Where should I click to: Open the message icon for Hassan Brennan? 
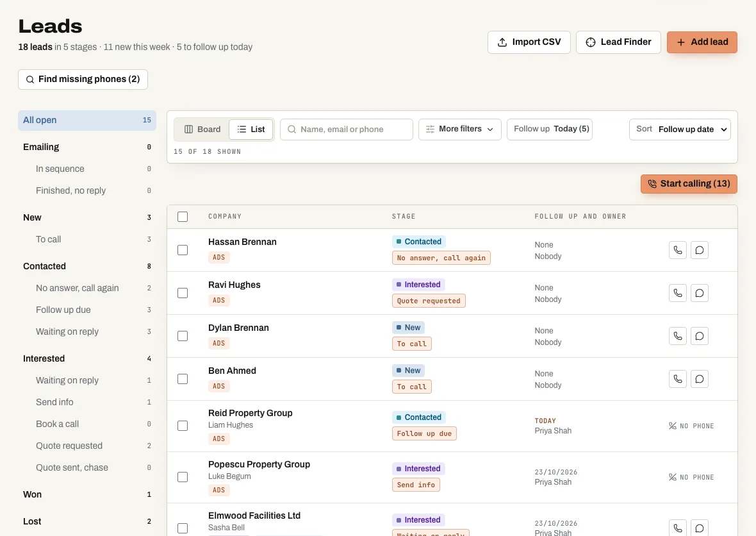click(699, 250)
